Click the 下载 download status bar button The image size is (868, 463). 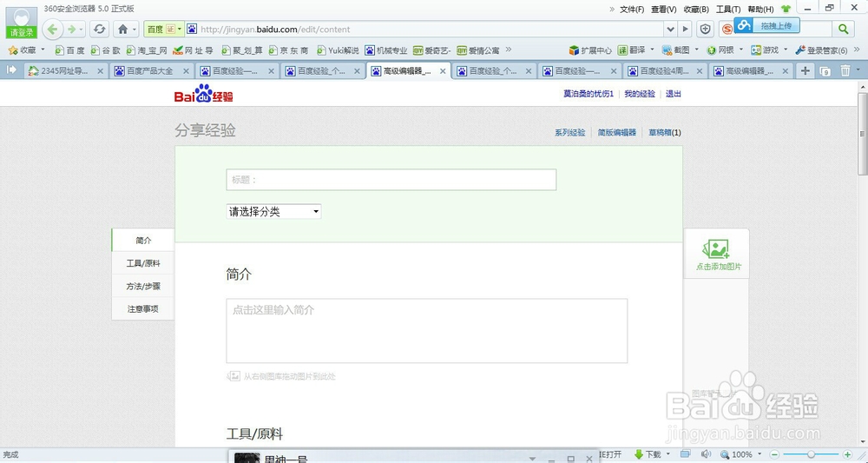(648, 454)
